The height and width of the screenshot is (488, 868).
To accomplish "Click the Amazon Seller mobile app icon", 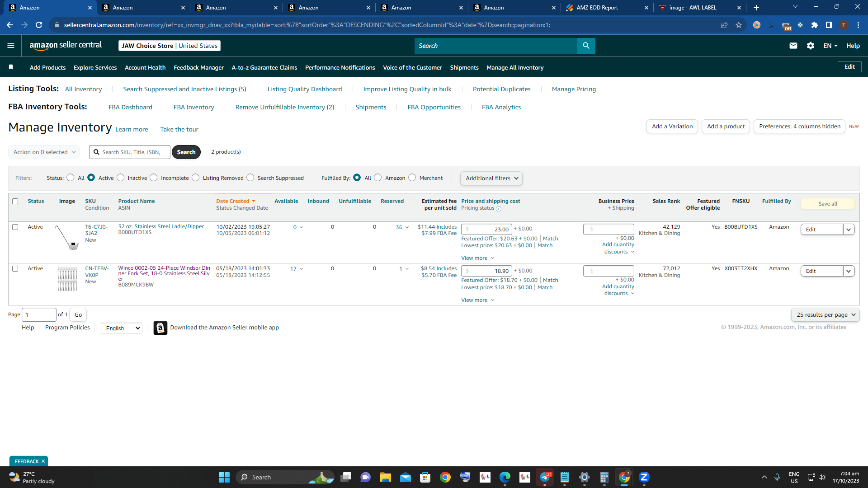I will click(160, 328).
